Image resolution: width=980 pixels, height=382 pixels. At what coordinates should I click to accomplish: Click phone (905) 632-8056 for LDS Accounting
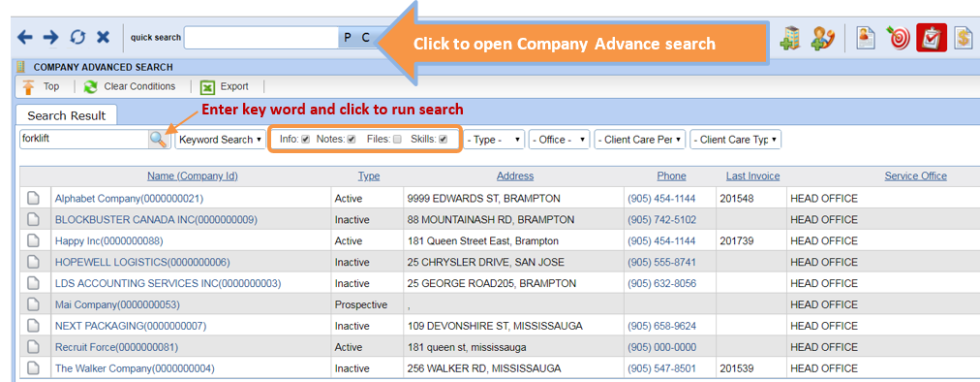tap(661, 284)
